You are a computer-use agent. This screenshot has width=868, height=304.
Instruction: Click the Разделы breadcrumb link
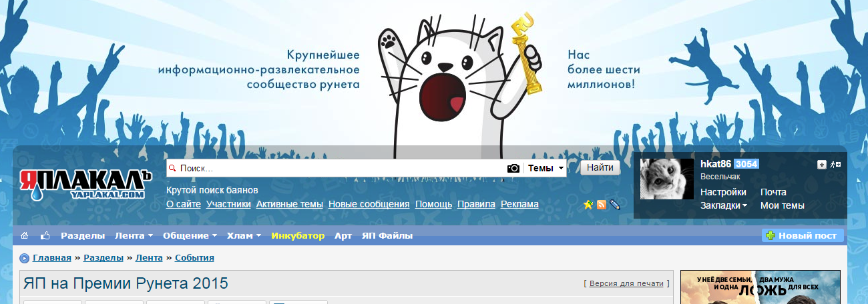pyautogui.click(x=103, y=257)
